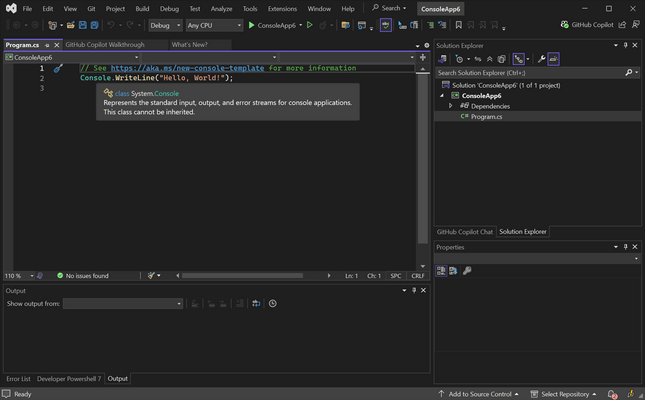Click the Categorized icon in the Properties panel
The width and height of the screenshot is (645, 400).
pos(441,271)
